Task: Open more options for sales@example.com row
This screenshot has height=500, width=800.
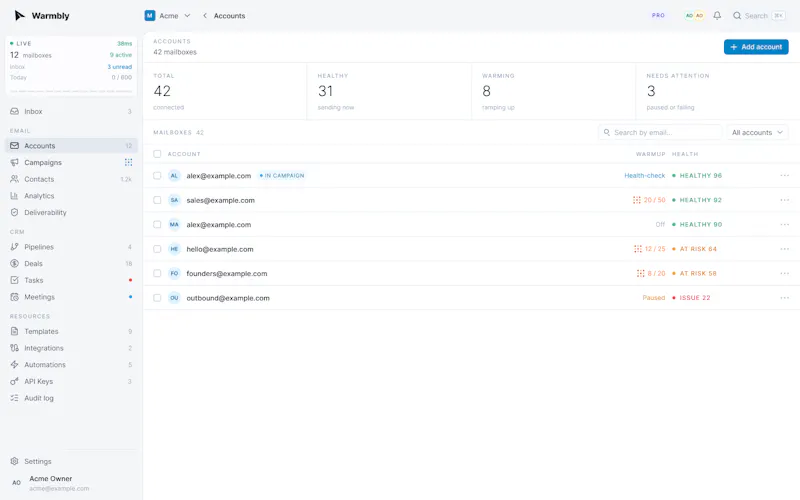Action: coord(784,200)
